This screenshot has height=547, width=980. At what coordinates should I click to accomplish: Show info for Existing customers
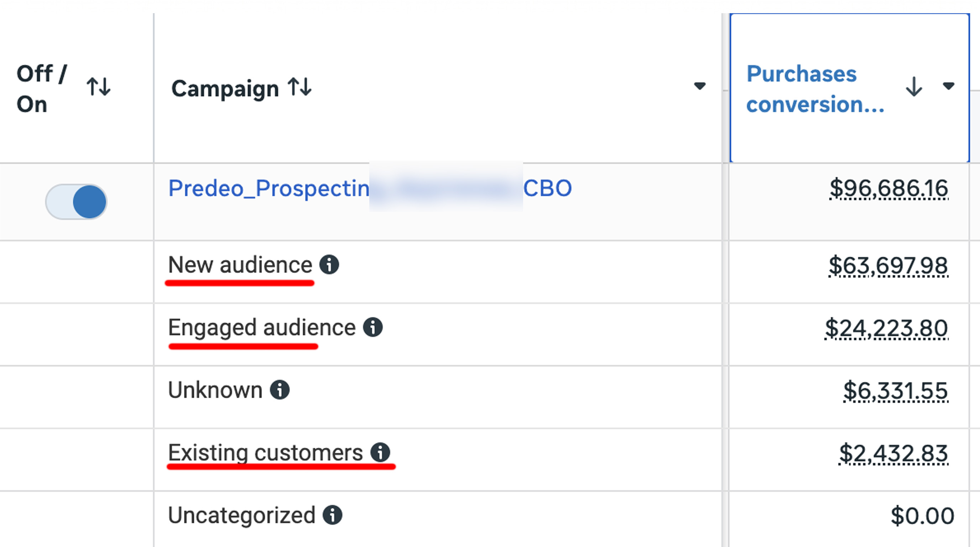click(380, 452)
